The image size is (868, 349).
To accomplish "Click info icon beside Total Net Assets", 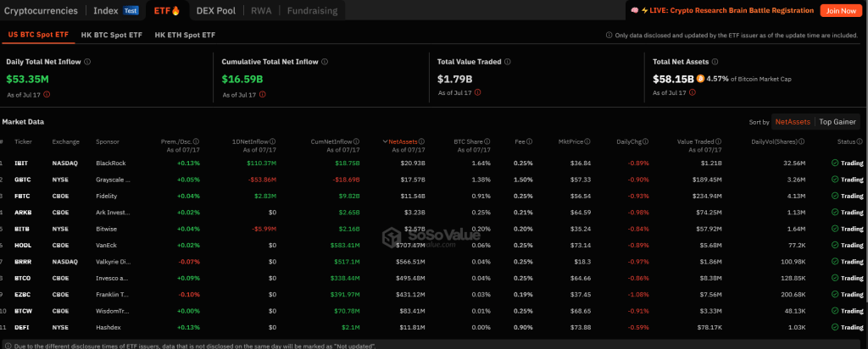I will click(715, 62).
